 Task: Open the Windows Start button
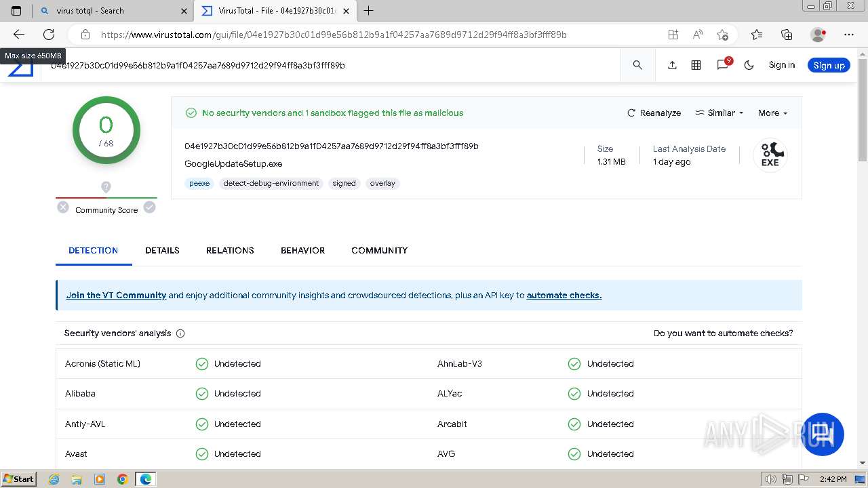(19, 479)
